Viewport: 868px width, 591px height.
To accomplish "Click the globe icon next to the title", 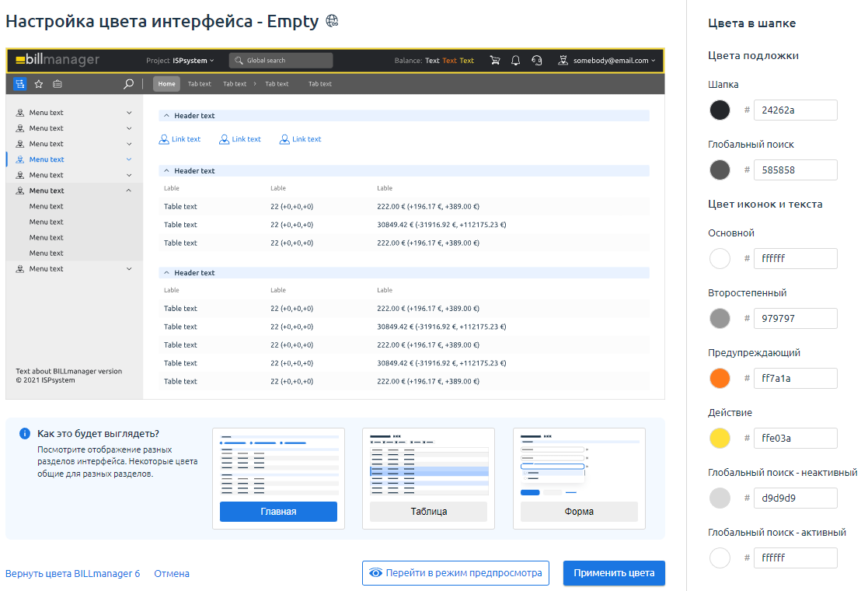I will 333,21.
